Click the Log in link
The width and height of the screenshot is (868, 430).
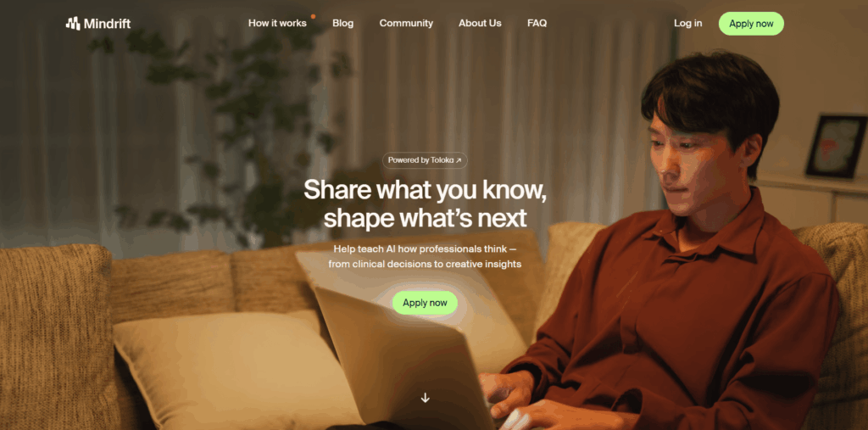[688, 23]
